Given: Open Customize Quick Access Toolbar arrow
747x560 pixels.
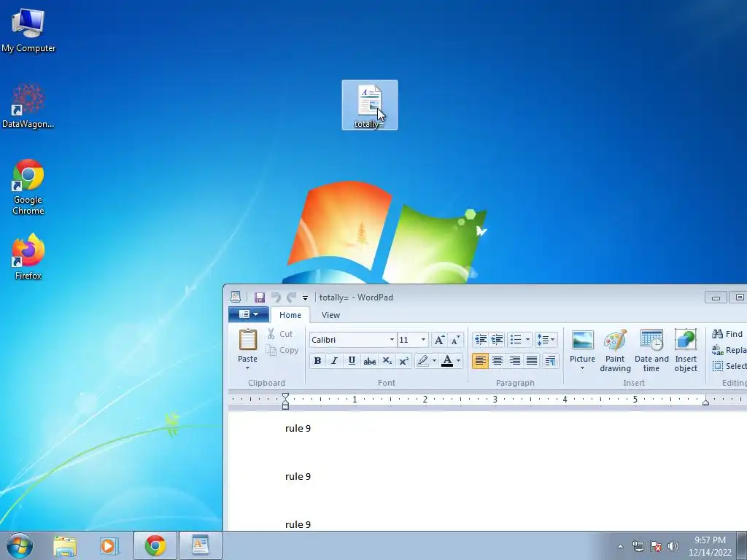Looking at the screenshot, I should 305,298.
